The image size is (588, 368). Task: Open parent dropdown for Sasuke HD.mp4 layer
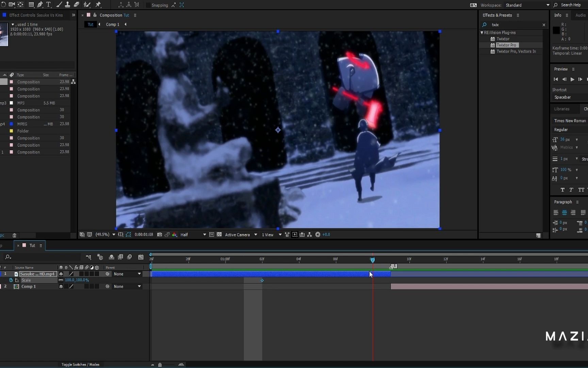pos(127,274)
